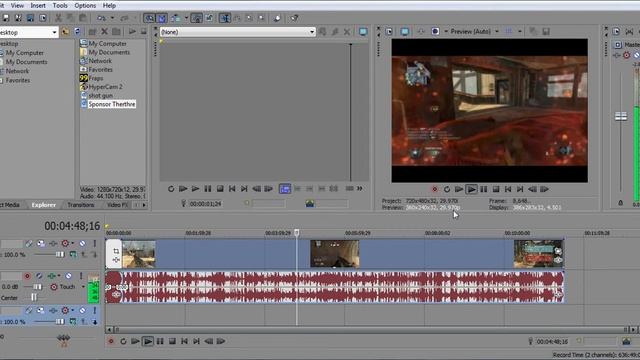Image resolution: width=640 pixels, height=360 pixels.
Task: Switch to the Explorer tab
Action: pos(44,205)
